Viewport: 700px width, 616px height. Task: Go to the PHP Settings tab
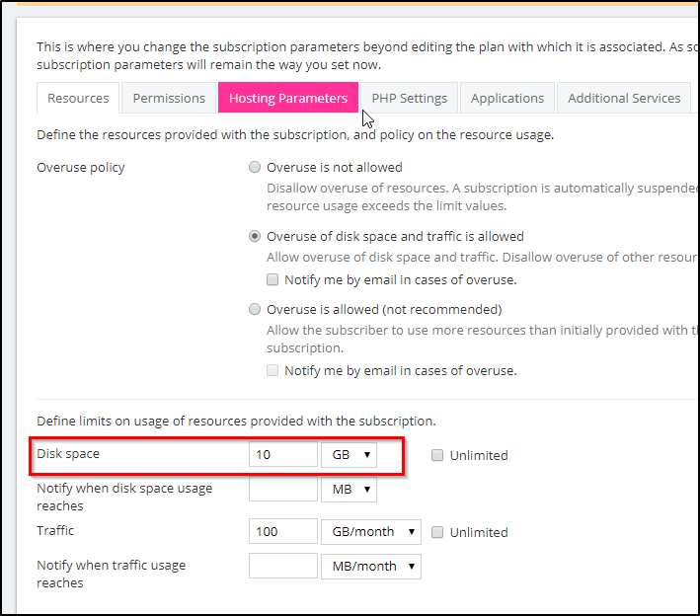pyautogui.click(x=409, y=98)
